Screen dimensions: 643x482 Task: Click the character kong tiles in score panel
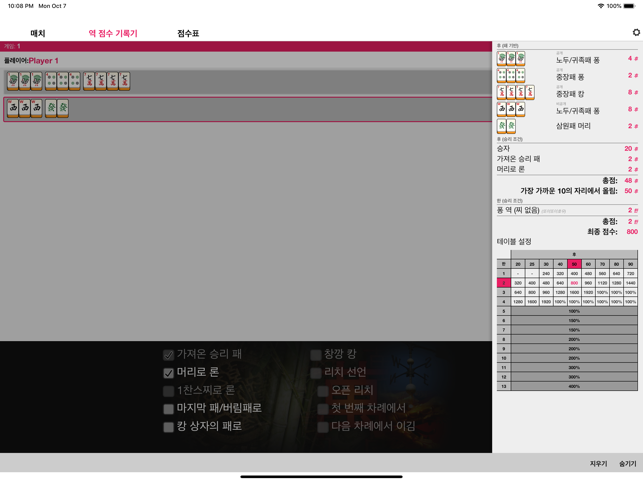click(515, 93)
